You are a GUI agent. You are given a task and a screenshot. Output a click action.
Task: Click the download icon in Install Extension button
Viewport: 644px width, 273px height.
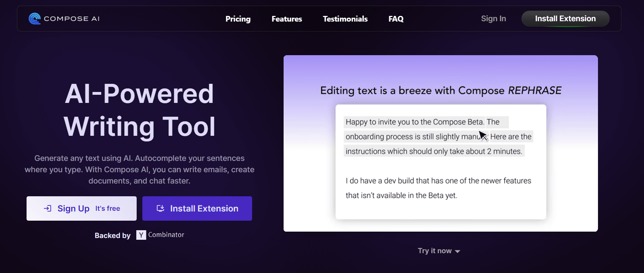click(x=160, y=208)
